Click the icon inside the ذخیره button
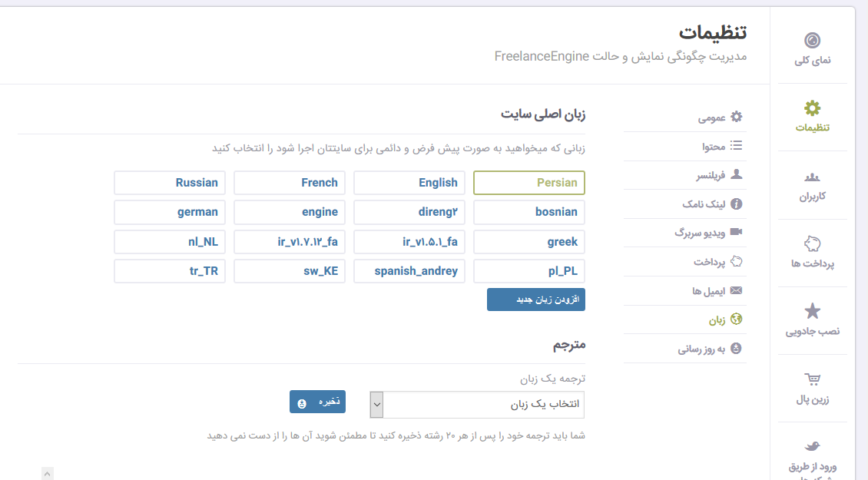The width and height of the screenshot is (868, 480). pyautogui.click(x=302, y=404)
